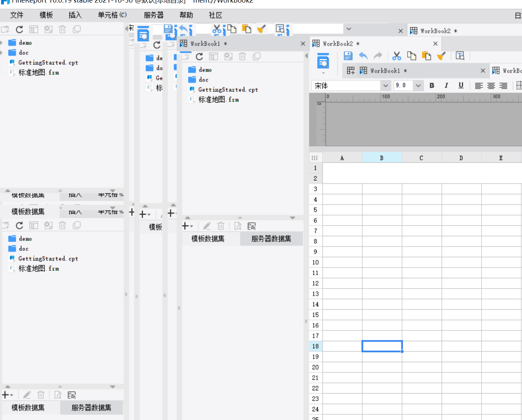Screen dimensions: 522x420
Task: Click the new-folder icon in the top-left file panel toolbar
Action: (x=5, y=29)
